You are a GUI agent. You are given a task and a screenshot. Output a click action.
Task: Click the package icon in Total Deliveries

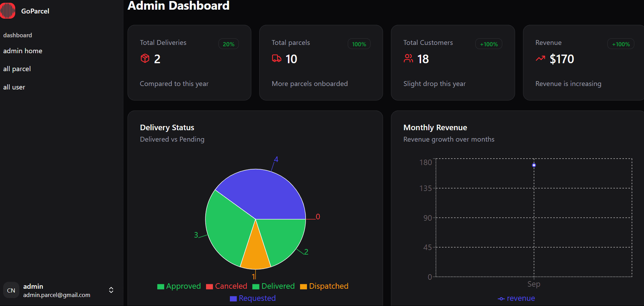coord(145,58)
